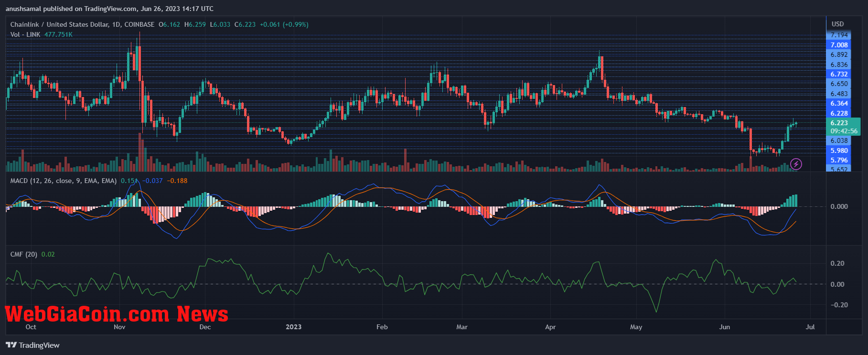This screenshot has width=868, height=355.
Task: Click the Oct label on the time axis
Action: point(31,327)
